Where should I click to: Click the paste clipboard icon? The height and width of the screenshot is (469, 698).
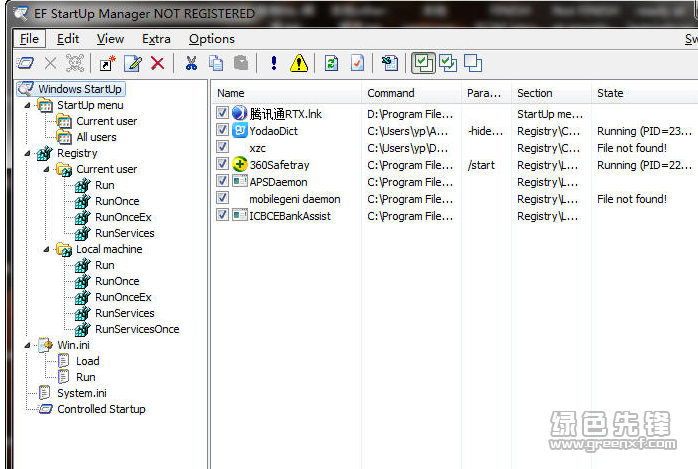coord(241,63)
